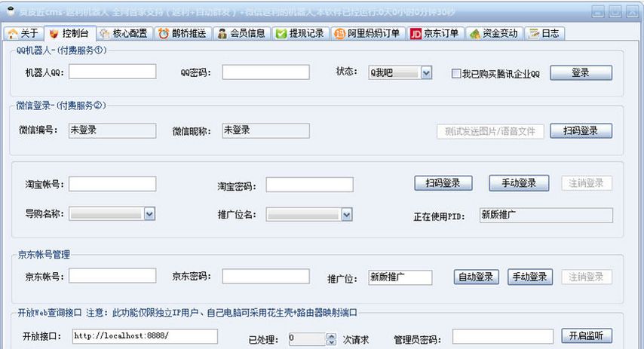The image size is (644, 349).
Task: Click the JD icon on 京东订单 tab
Action: click(x=416, y=34)
